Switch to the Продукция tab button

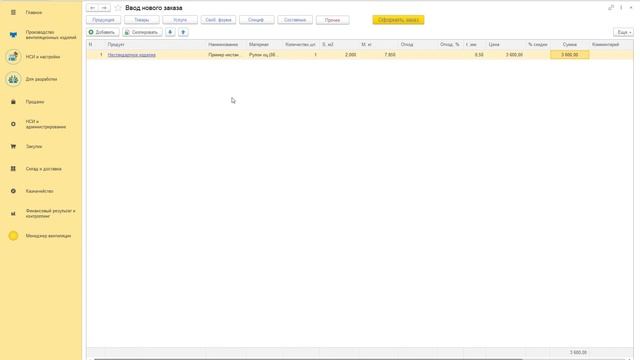104,20
